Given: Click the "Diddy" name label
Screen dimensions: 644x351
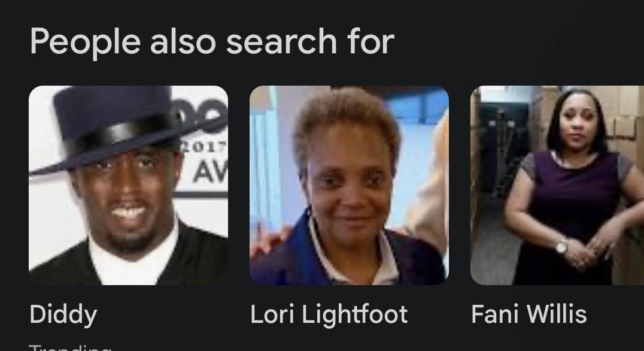Looking at the screenshot, I should (63, 315).
